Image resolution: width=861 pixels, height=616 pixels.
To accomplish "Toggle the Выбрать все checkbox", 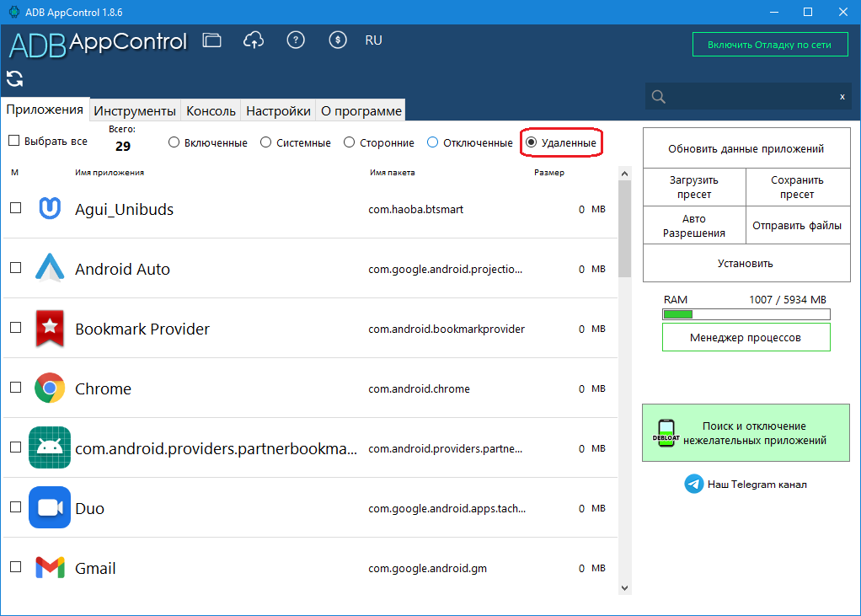I will pos(14,141).
